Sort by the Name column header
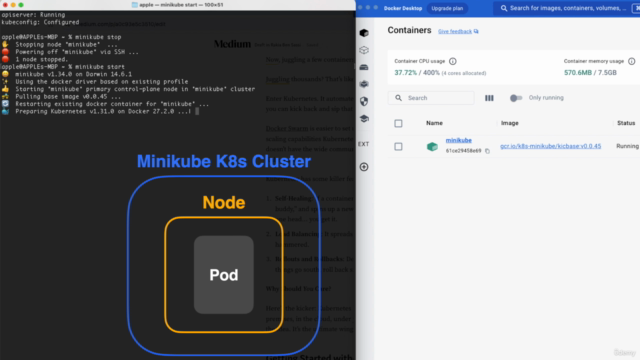Image resolution: width=640 pixels, height=360 pixels. click(434, 123)
